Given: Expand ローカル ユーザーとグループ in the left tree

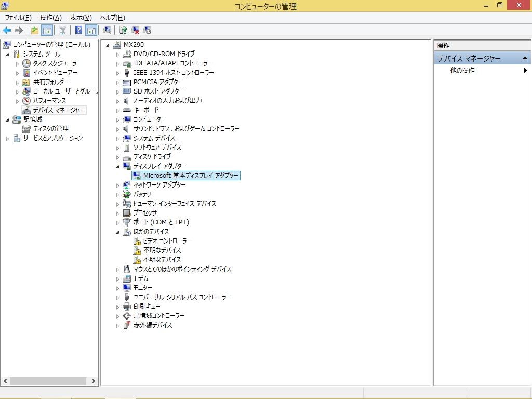Looking at the screenshot, I should click(x=17, y=91).
